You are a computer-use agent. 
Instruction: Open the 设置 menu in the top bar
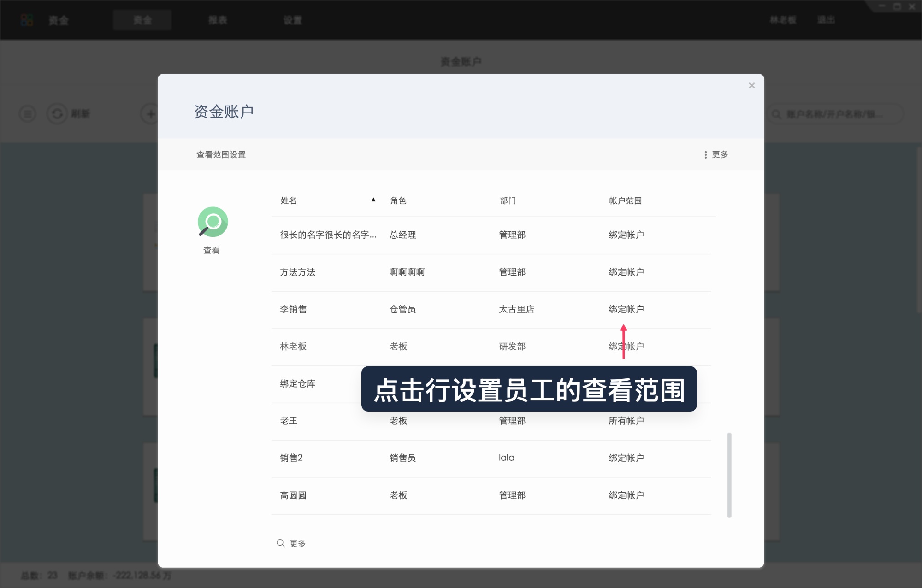point(292,20)
